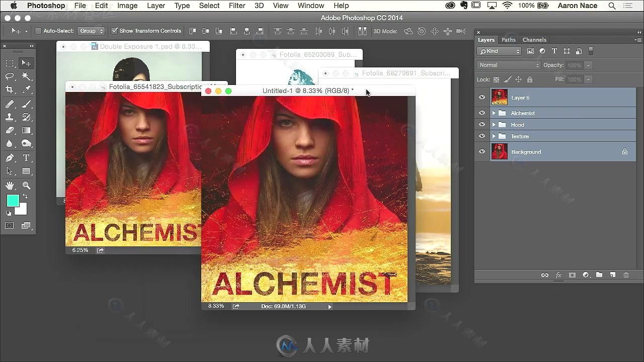Set the background color swatch

tap(22, 210)
